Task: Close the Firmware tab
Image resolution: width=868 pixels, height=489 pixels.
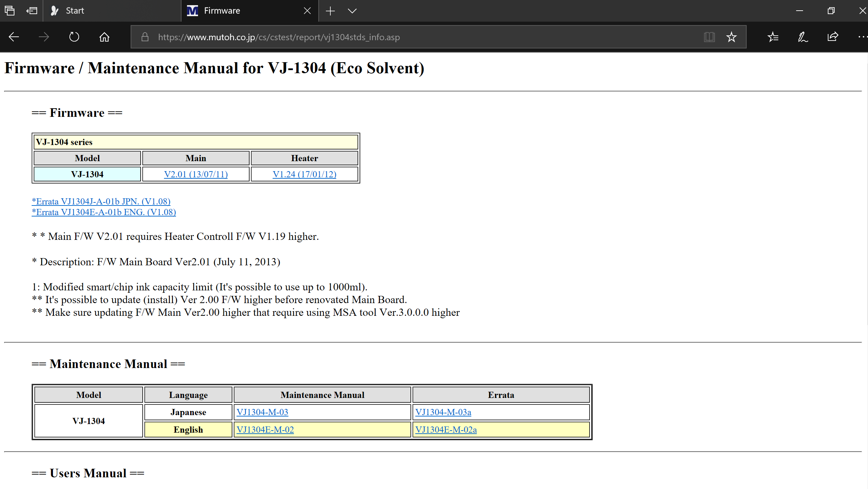Action: (307, 11)
